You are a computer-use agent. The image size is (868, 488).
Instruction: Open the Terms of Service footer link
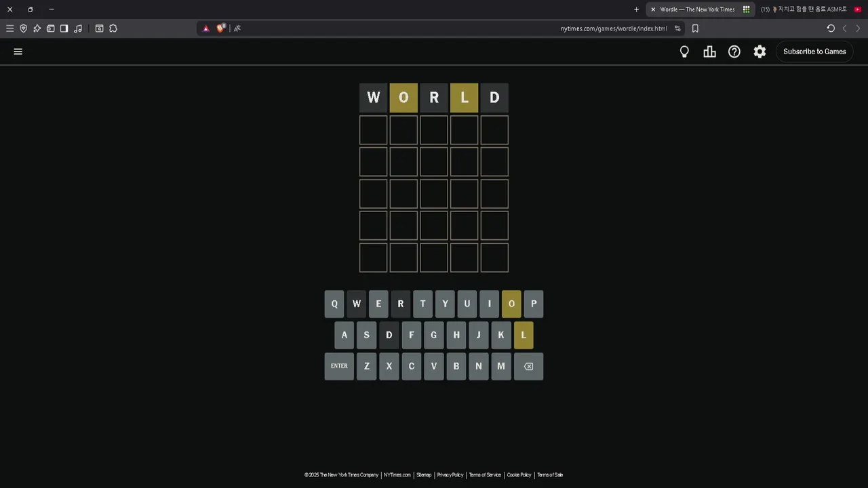(485, 475)
